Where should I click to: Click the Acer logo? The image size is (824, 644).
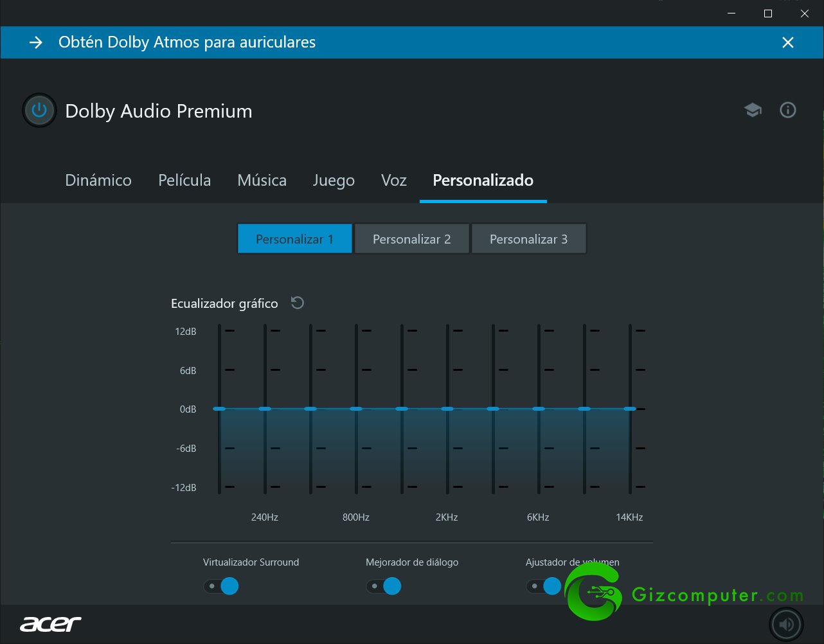[51, 623]
